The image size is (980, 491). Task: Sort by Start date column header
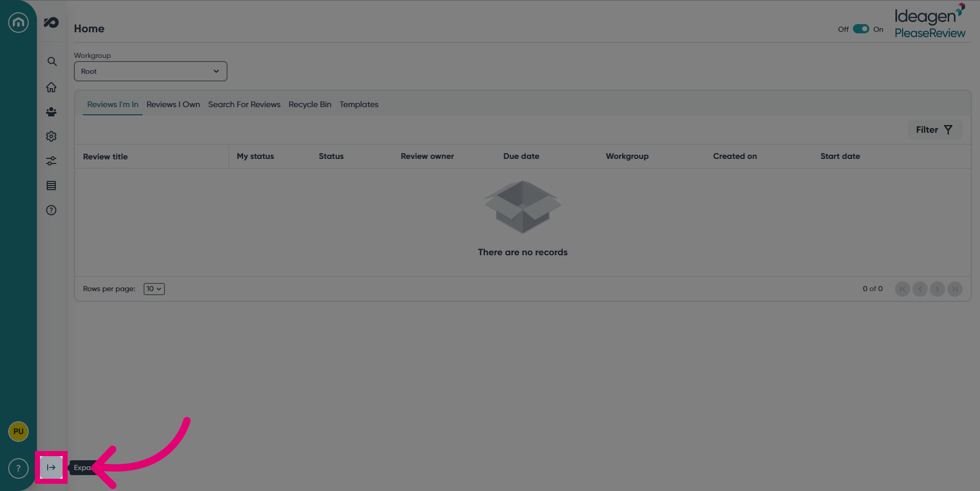pyautogui.click(x=840, y=156)
